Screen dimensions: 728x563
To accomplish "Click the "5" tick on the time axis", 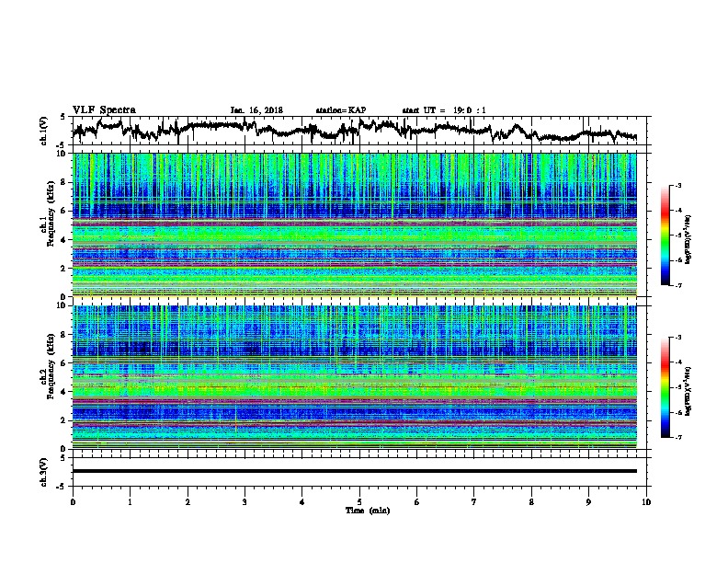I will 359,502.
